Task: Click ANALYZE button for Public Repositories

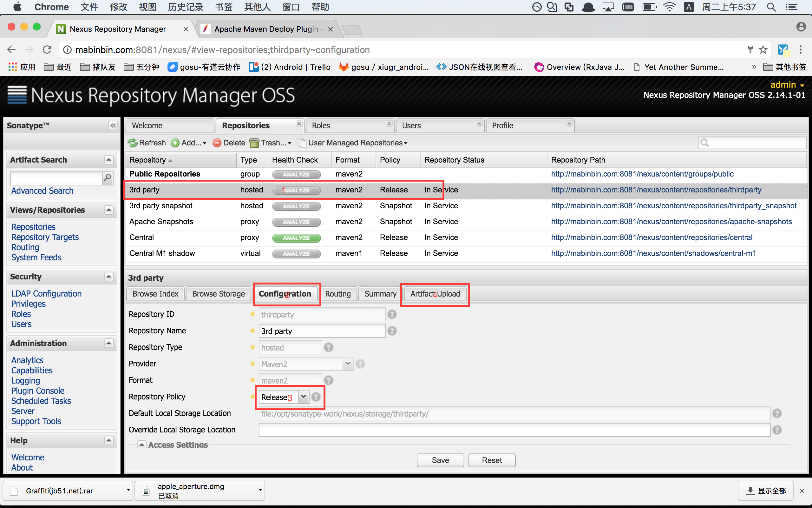Action: click(296, 174)
